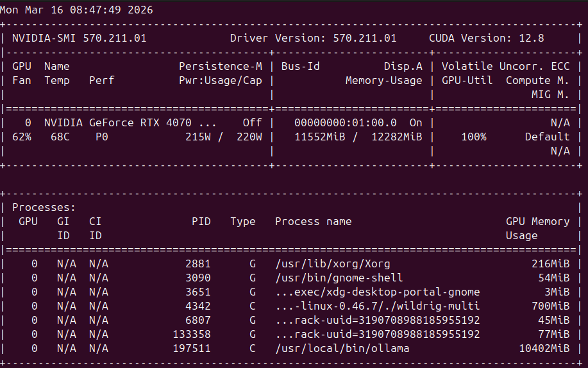This screenshot has width=588, height=368.
Task: Click PID 3651
Action: pos(198,292)
